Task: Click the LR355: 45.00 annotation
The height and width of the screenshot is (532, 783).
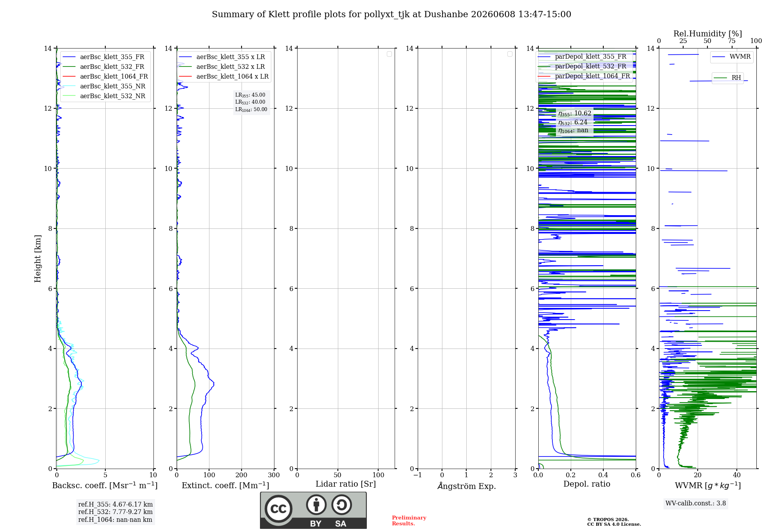Action: (250, 95)
